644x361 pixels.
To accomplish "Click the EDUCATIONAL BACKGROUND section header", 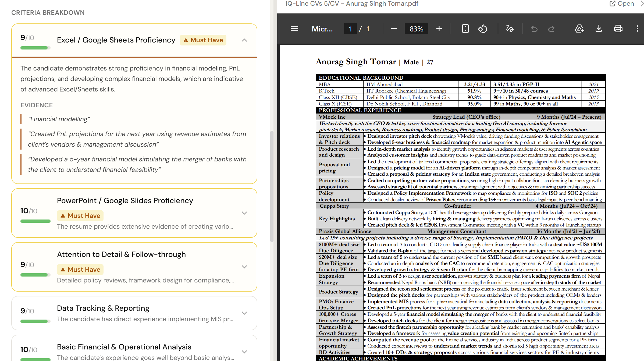I will coord(361,78).
